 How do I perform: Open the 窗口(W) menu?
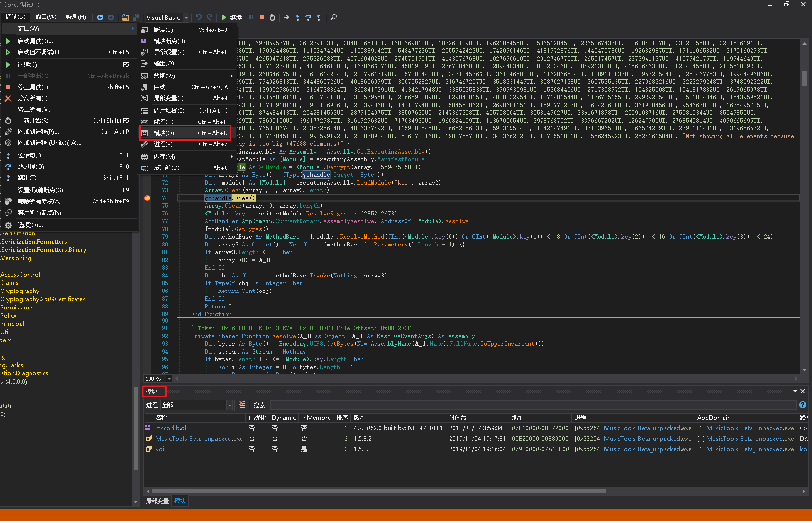pyautogui.click(x=45, y=16)
